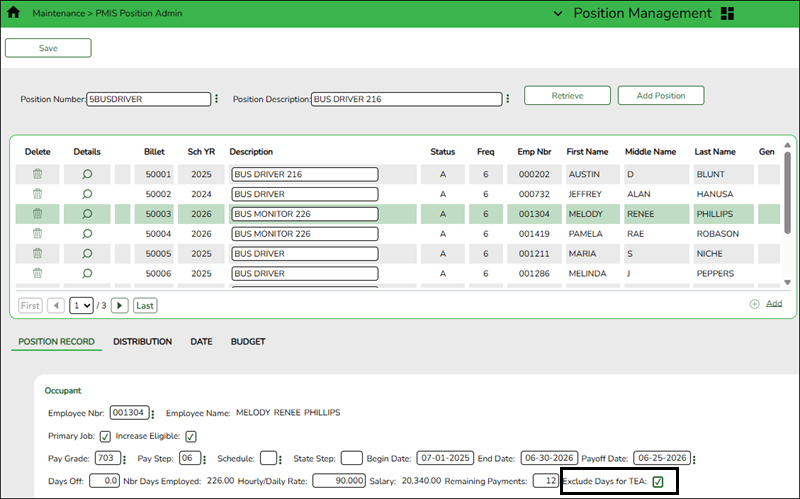800x499 pixels.
Task: Focus the Pay Step field
Action: [x=190, y=458]
